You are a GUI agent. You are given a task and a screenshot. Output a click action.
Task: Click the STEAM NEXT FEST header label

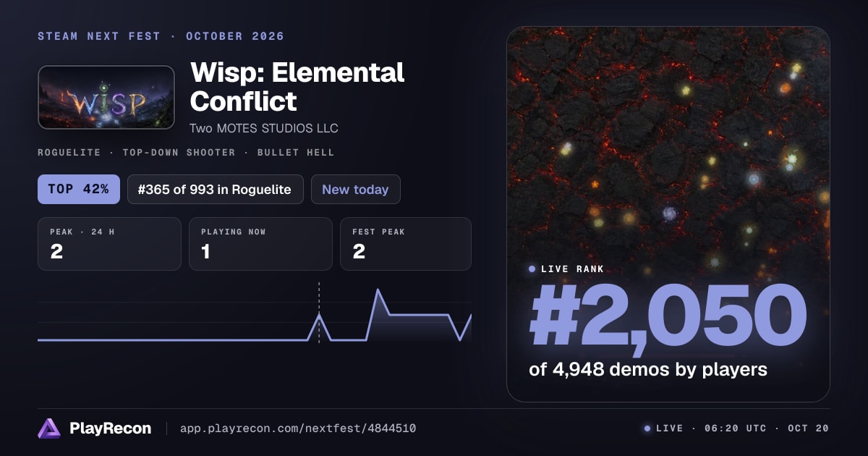click(99, 36)
